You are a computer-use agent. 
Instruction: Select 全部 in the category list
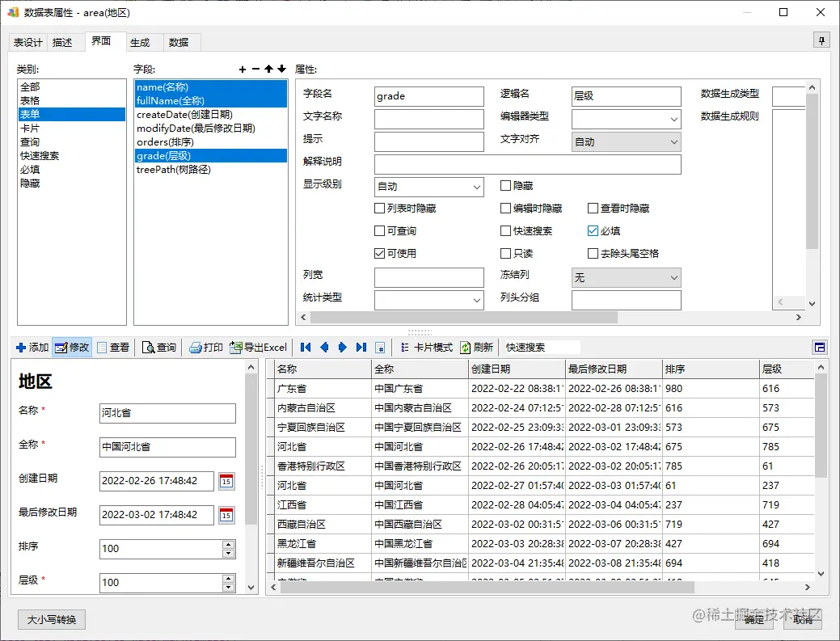click(72, 86)
